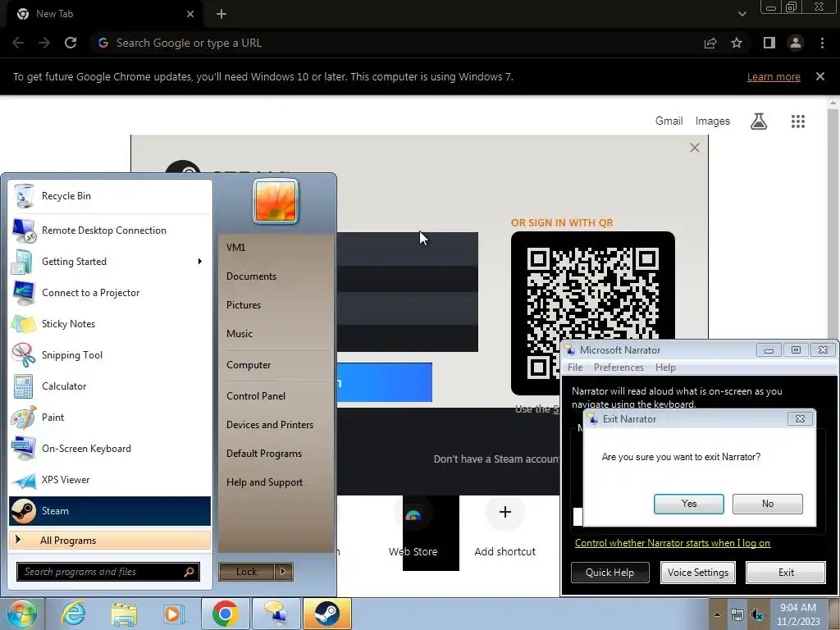
Task: Close Steam sign-in overlay
Action: (x=695, y=148)
